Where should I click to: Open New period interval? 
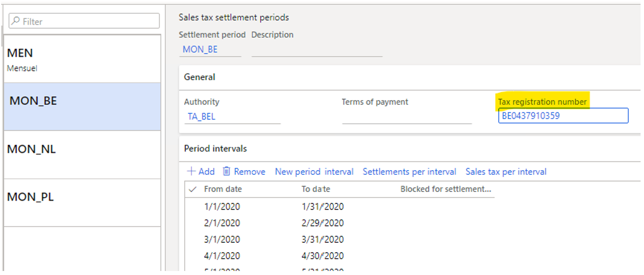coord(314,172)
